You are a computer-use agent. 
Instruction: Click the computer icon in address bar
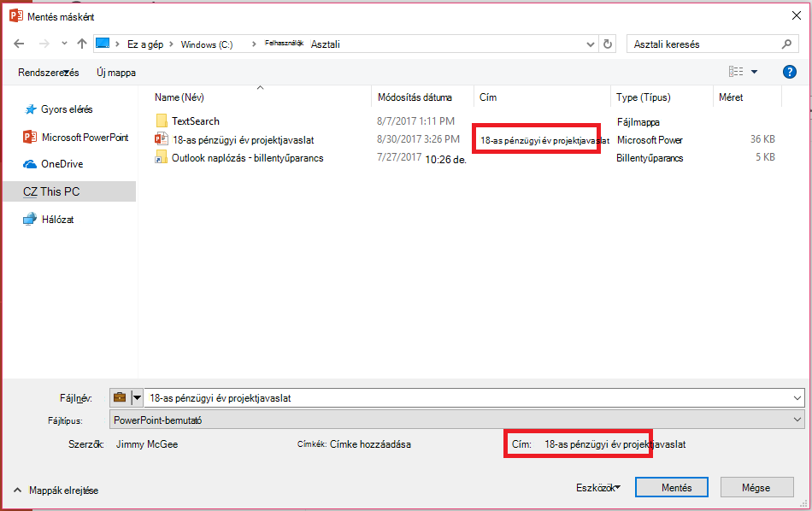[103, 44]
